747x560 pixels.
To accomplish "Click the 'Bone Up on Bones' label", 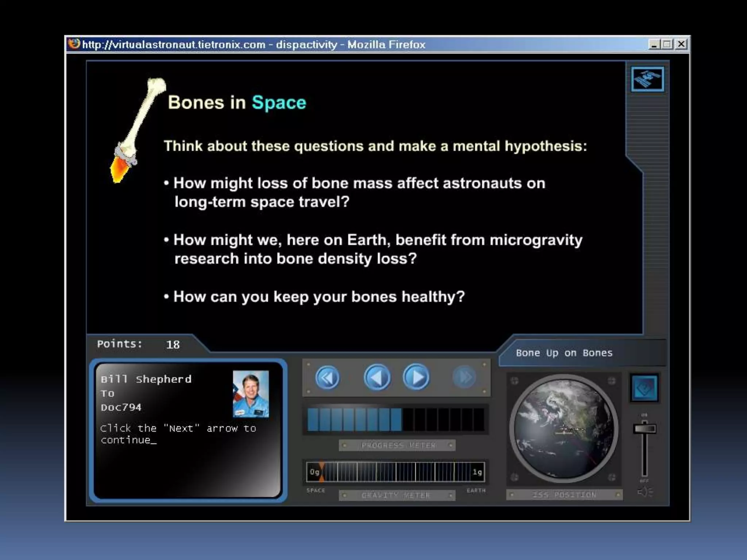I will tap(564, 353).
